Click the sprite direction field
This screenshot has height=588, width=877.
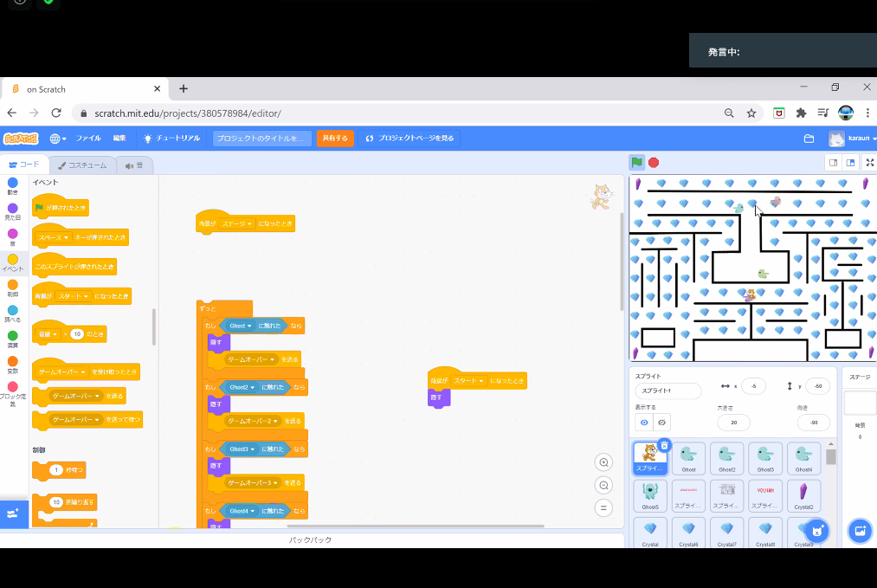814,423
